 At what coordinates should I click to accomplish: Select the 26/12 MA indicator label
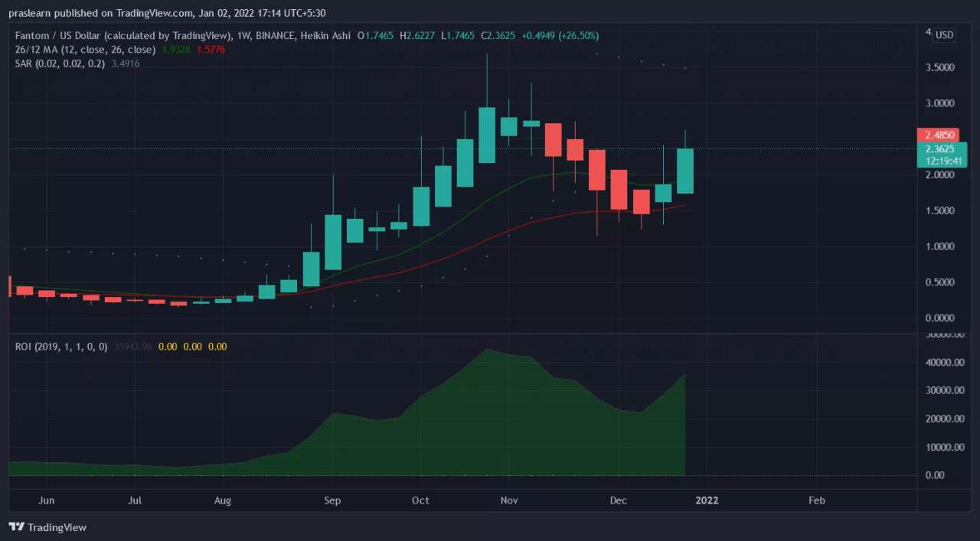coord(46,49)
